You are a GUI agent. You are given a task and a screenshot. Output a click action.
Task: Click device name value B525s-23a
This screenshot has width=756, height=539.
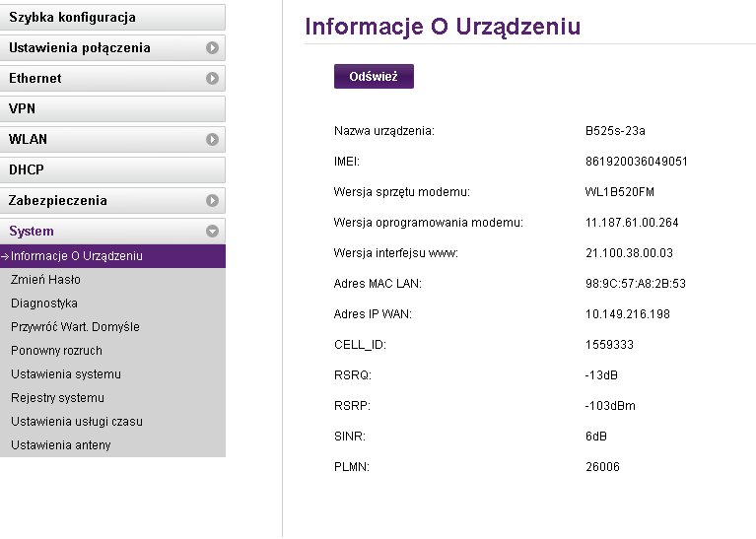click(x=615, y=131)
